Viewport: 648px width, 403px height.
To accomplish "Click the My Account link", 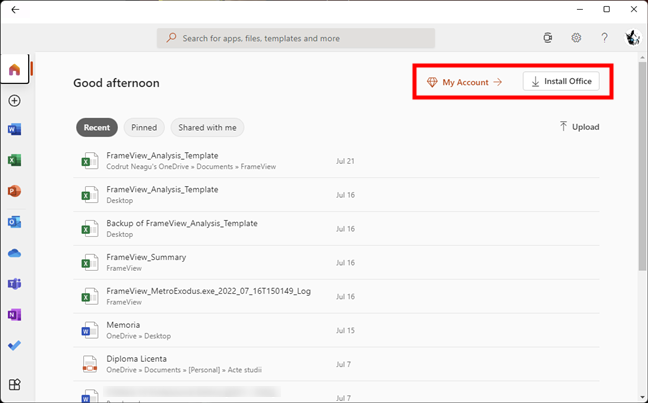I will click(465, 82).
